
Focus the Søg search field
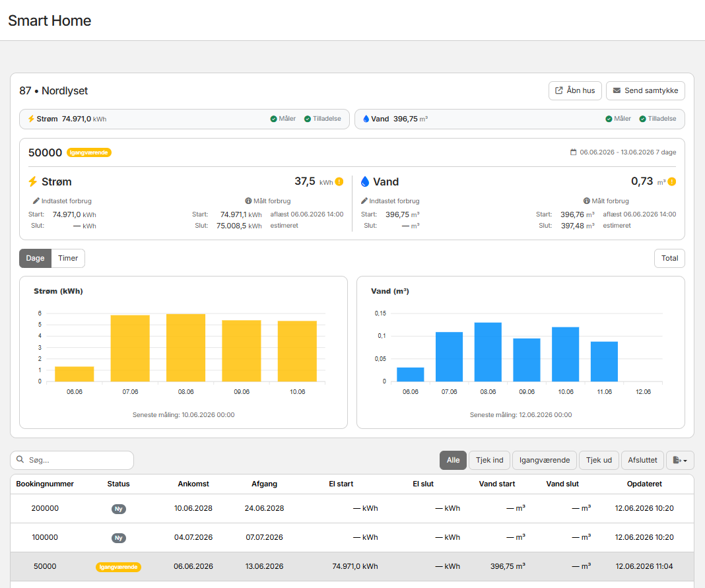(72, 461)
